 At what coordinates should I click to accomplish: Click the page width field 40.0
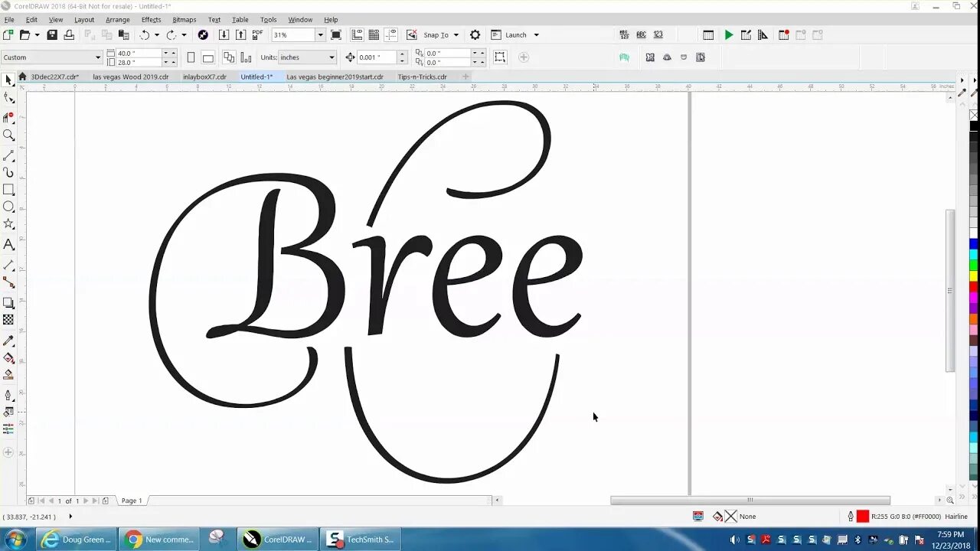[x=139, y=53]
